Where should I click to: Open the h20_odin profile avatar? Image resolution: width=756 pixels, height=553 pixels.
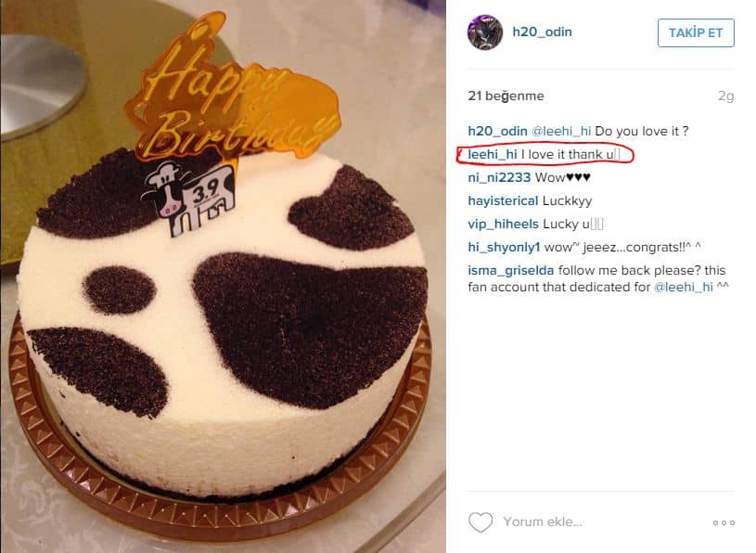click(x=485, y=32)
